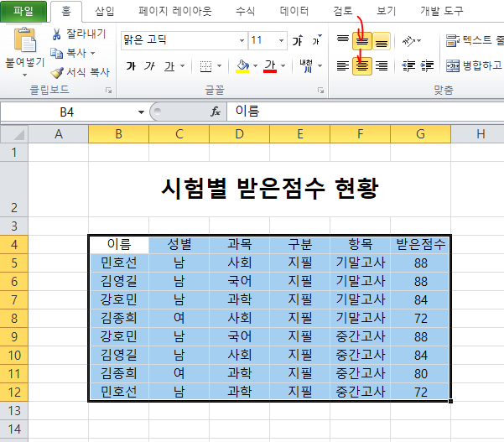Click the cell 민호선 in row 5
Screen dimensions: 504x442
(118, 263)
